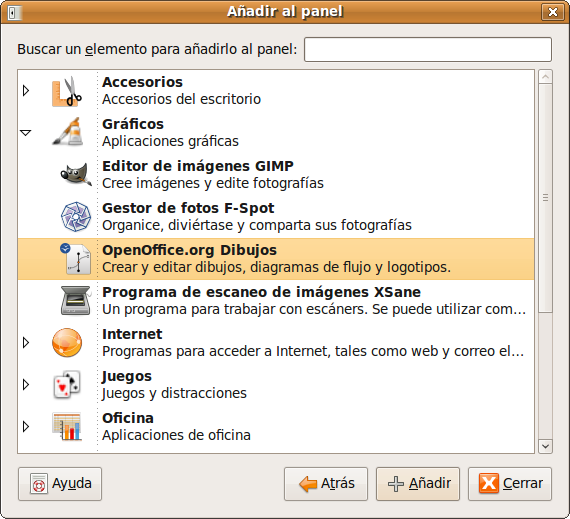
Task: Click the scrollbar down arrow
Action: (x=545, y=446)
